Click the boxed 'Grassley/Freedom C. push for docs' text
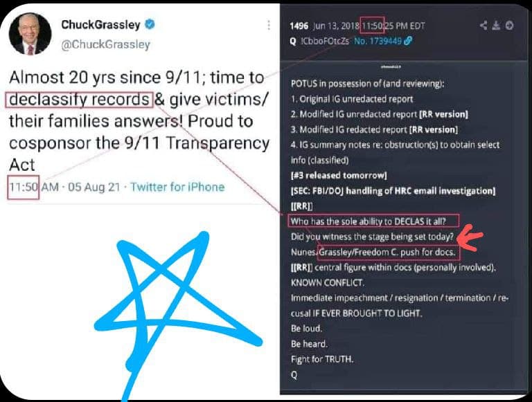 click(x=389, y=253)
